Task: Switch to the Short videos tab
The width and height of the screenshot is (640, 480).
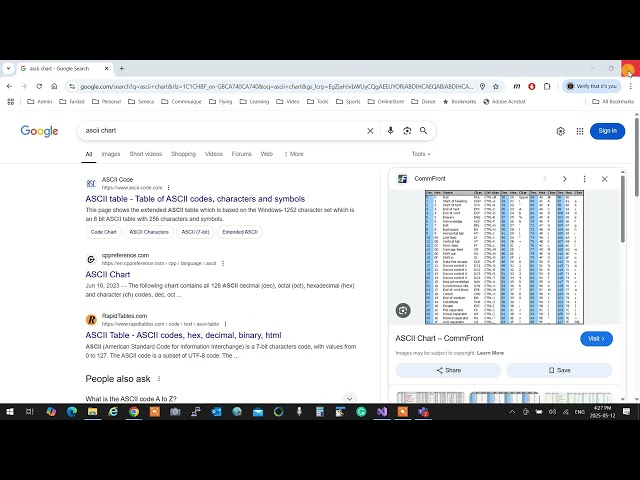Action: (146, 154)
